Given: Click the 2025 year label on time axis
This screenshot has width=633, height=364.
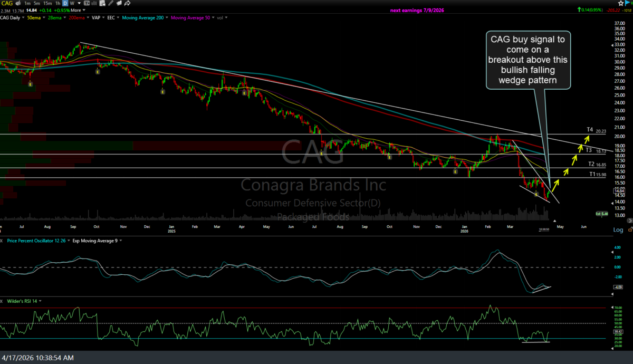Looking at the screenshot, I should (x=171, y=231).
